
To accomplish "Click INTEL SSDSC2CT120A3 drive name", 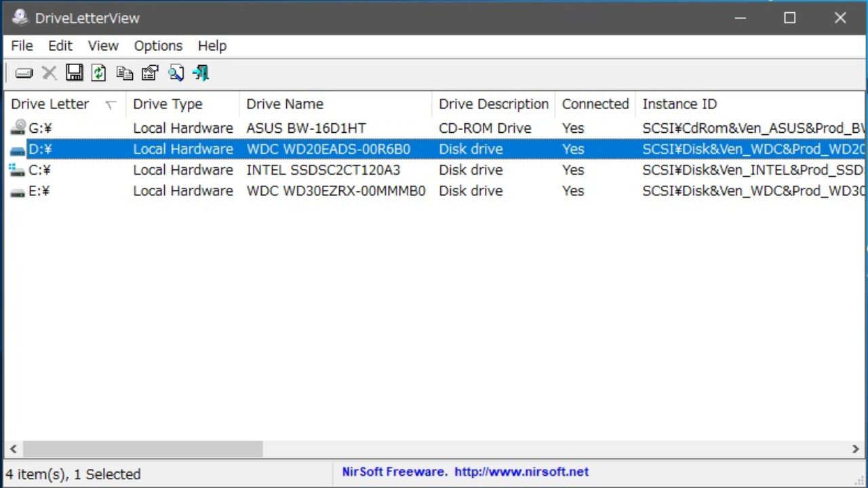I will (x=323, y=170).
